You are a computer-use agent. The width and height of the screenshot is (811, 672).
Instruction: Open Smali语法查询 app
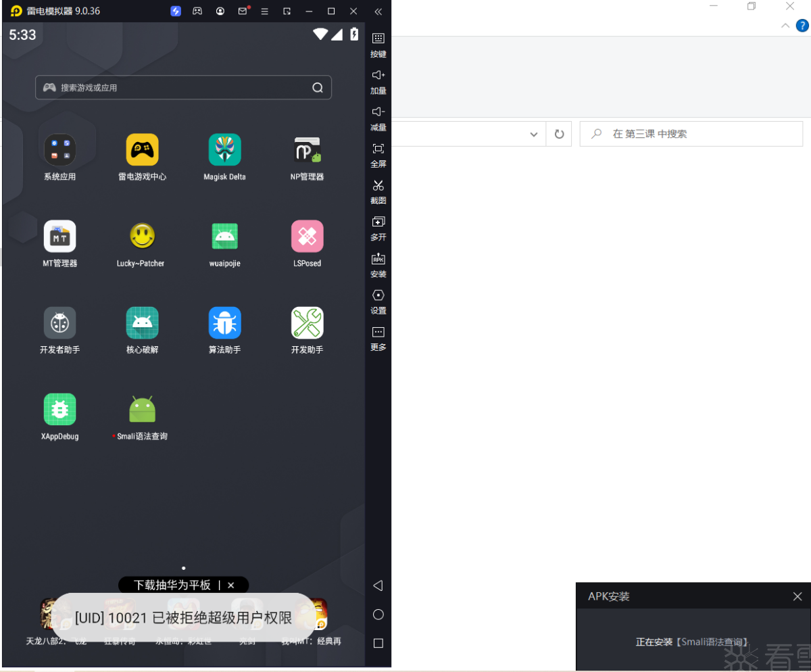click(x=142, y=409)
